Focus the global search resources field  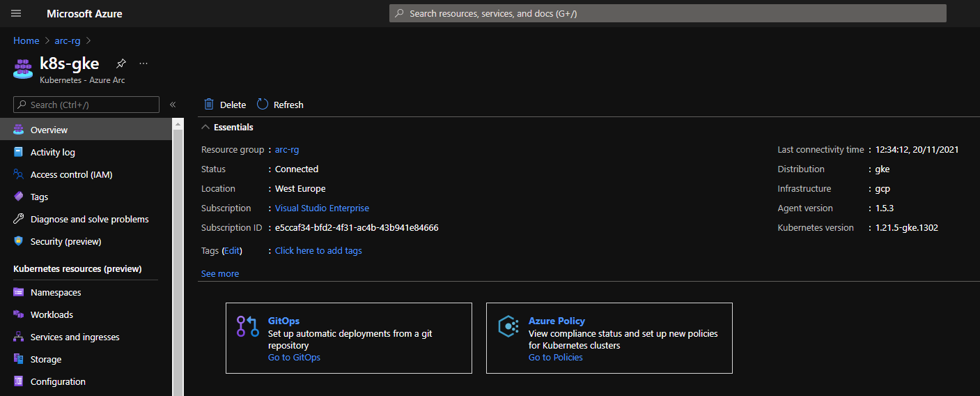(667, 13)
